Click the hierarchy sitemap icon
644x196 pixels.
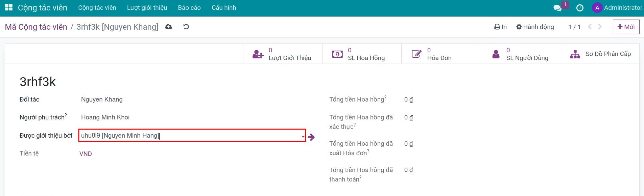tap(575, 54)
